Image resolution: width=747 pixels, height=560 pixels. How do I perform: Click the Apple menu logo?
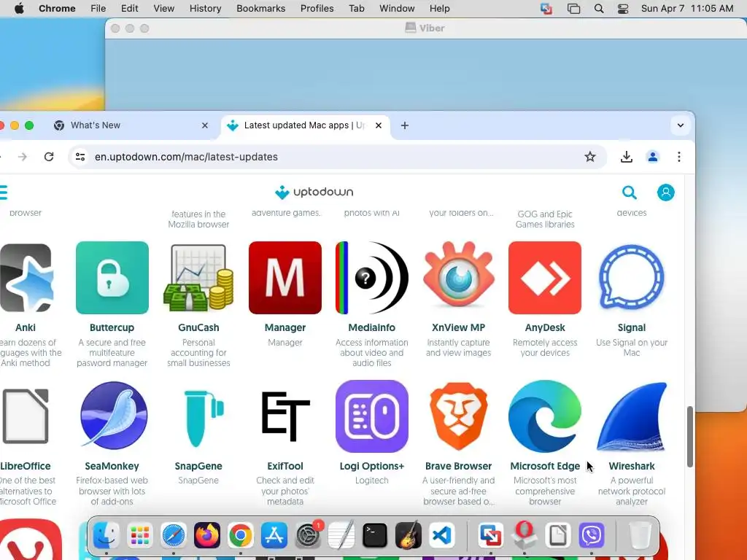pyautogui.click(x=19, y=9)
